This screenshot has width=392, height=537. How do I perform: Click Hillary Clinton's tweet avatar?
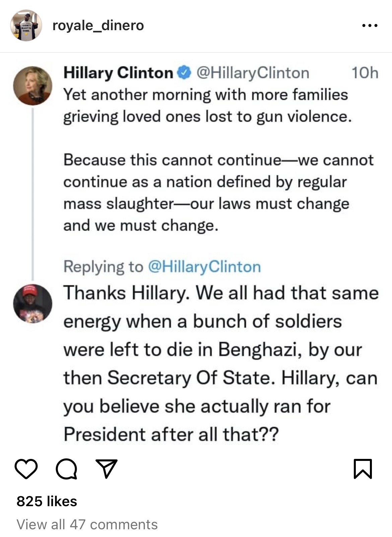click(x=32, y=86)
